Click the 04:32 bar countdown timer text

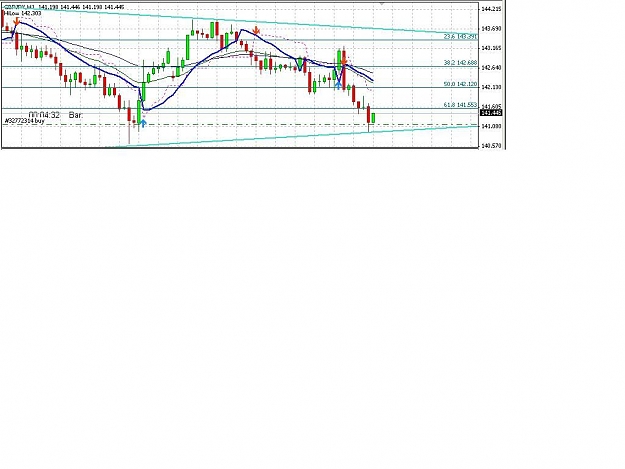tap(44, 115)
